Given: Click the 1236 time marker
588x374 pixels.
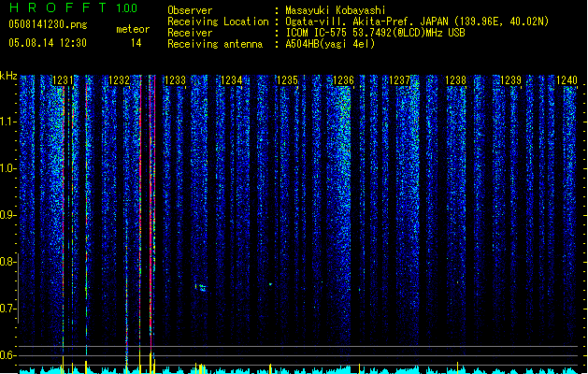Looking at the screenshot, I should click(x=343, y=80).
